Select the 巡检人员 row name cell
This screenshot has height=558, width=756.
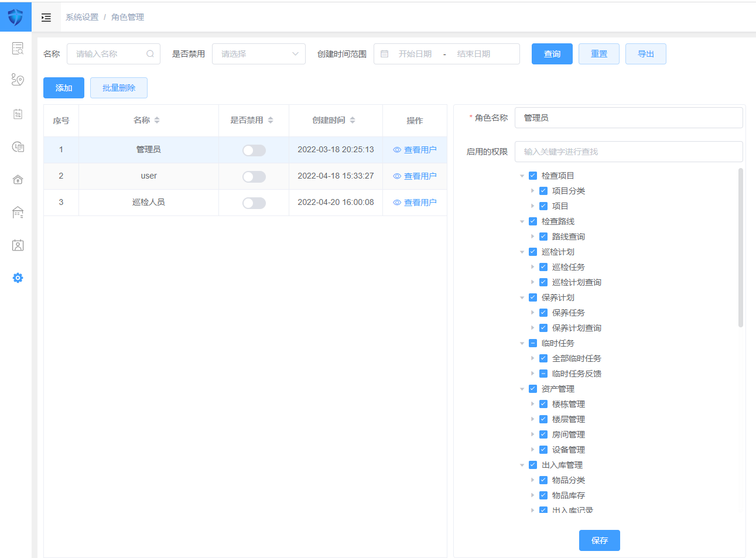(149, 203)
